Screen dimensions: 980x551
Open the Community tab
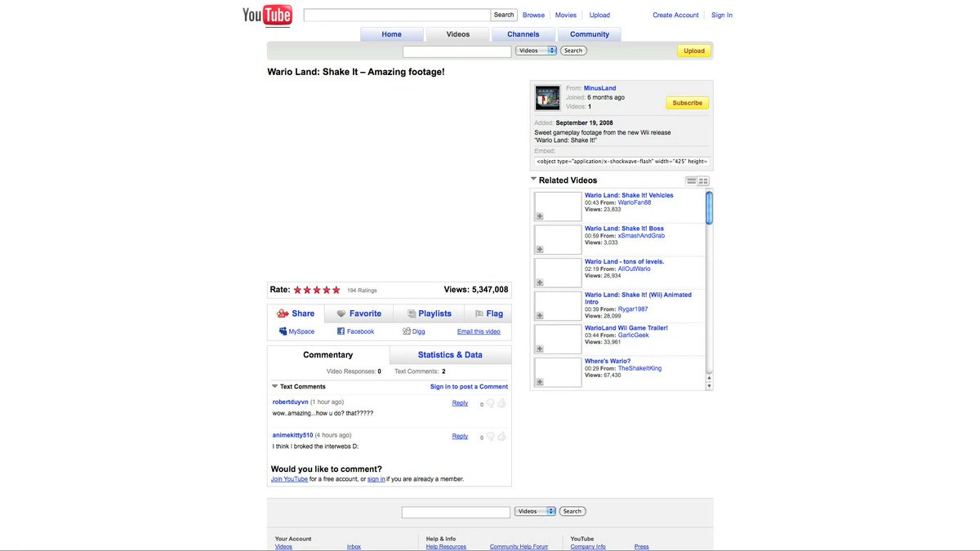(590, 34)
